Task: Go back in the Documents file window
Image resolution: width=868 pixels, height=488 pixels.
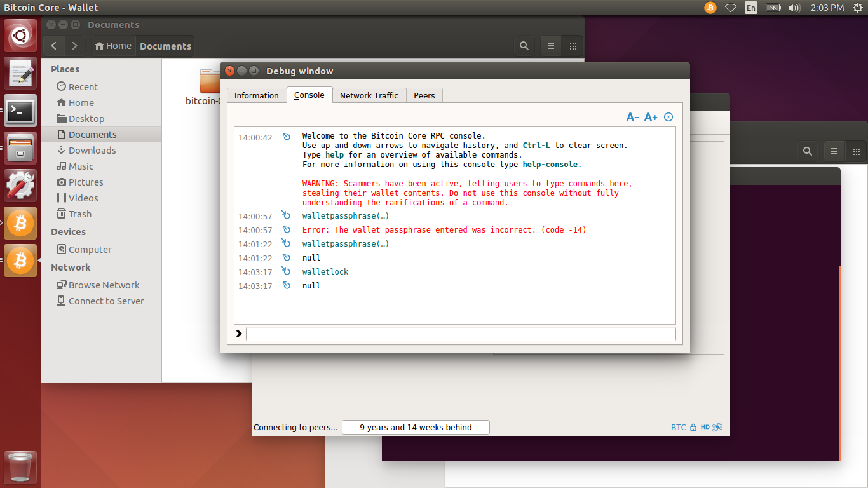Action: [54, 46]
